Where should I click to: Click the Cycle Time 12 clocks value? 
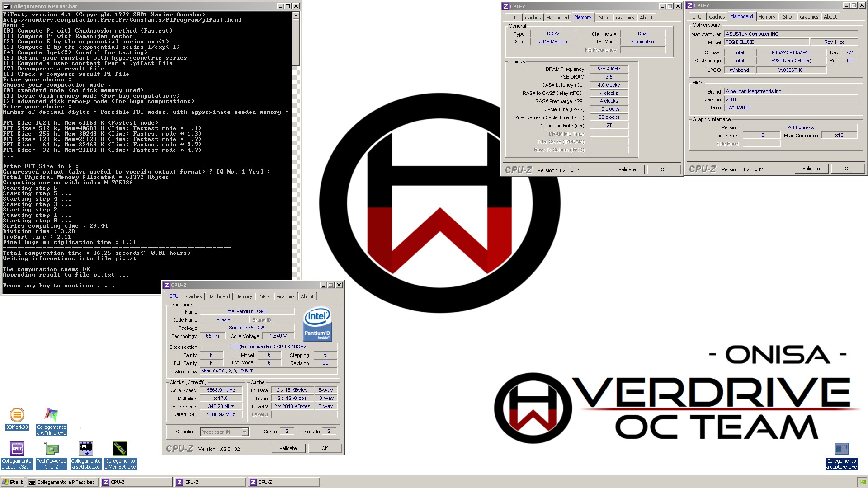click(609, 109)
